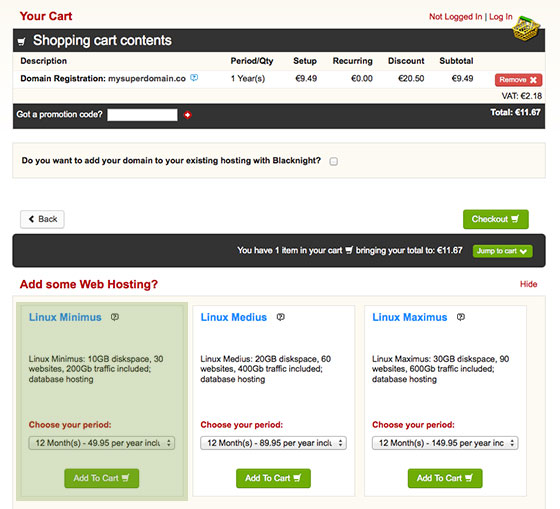Focus the promotion code input field
Screen dimensions: 560x509
(x=142, y=115)
